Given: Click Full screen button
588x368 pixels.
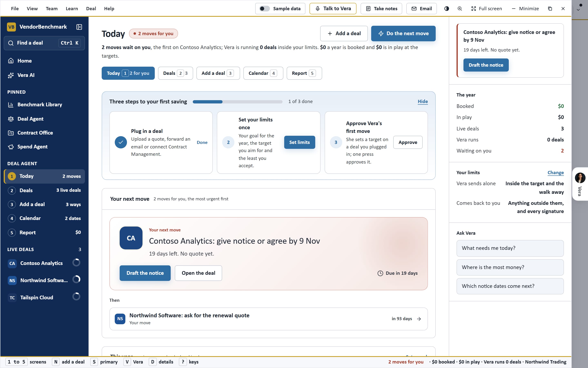Looking at the screenshot, I should click(487, 9).
